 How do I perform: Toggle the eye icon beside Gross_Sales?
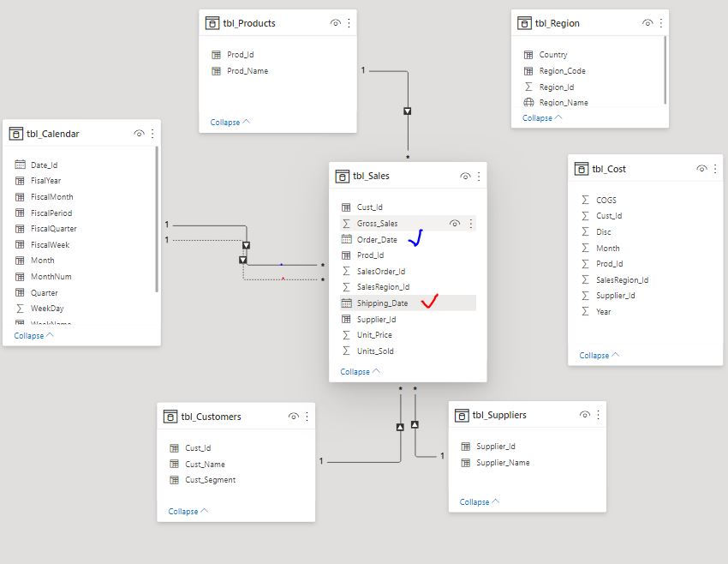[456, 223]
